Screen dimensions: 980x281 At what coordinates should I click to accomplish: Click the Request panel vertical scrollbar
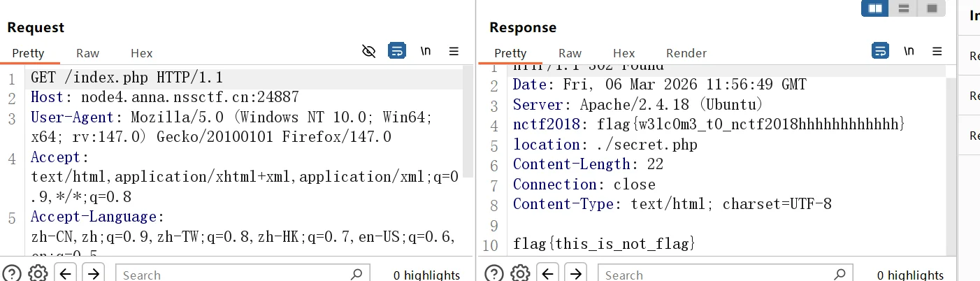[x=468, y=126]
